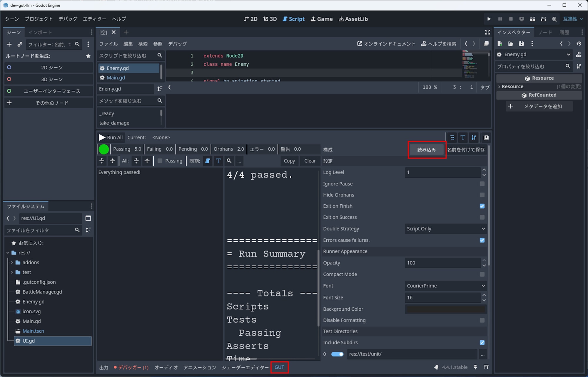Select BattleManager.gd in the file system
Screen dimensions: 588x377
42,292
